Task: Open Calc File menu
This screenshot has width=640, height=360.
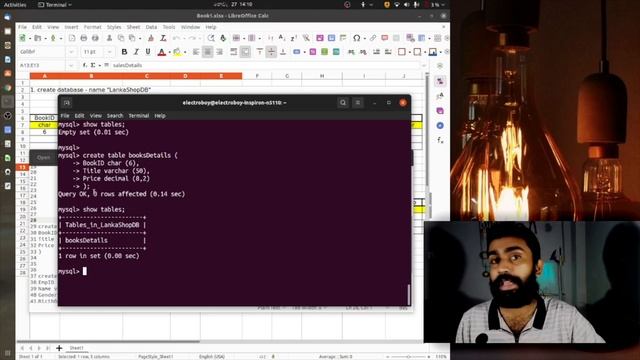Action: [x=22, y=27]
